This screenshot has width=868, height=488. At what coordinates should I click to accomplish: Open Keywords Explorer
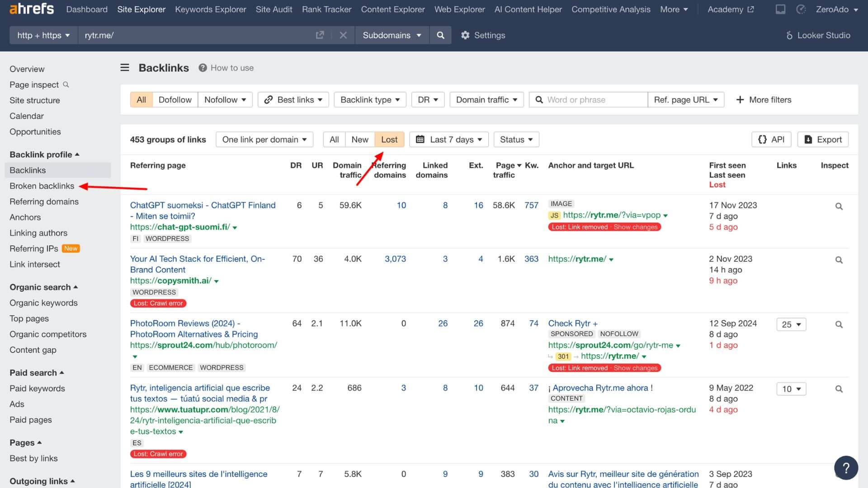click(x=211, y=9)
